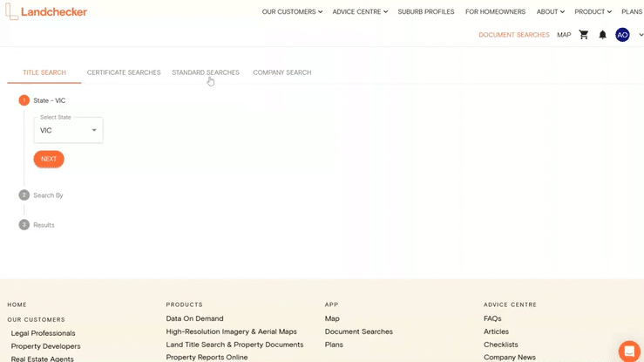Click step 3 Results circle
Viewport: 644px width, 362px height.
[x=24, y=225]
